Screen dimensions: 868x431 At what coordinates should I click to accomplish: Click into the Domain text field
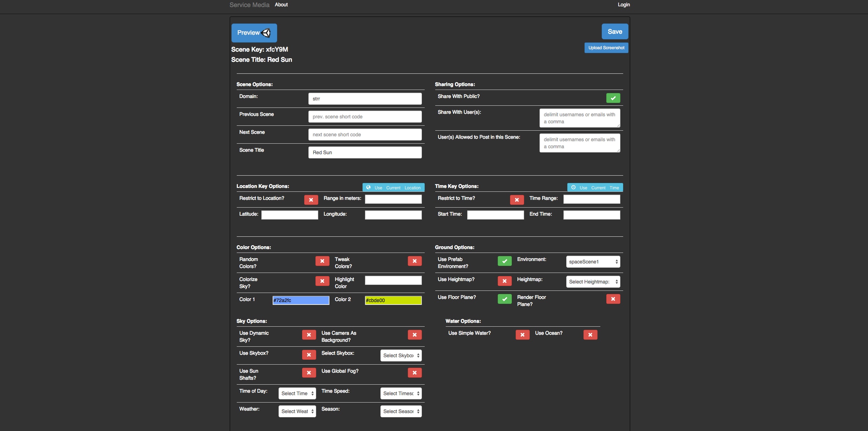pyautogui.click(x=365, y=99)
